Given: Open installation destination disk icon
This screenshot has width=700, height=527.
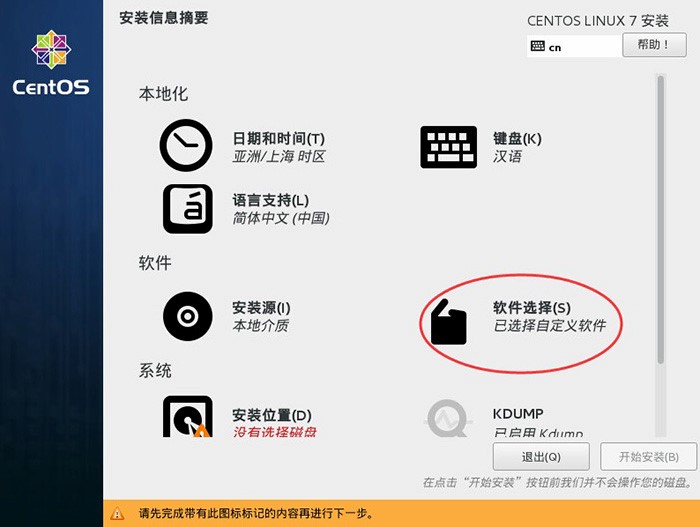Looking at the screenshot, I should pos(187,417).
